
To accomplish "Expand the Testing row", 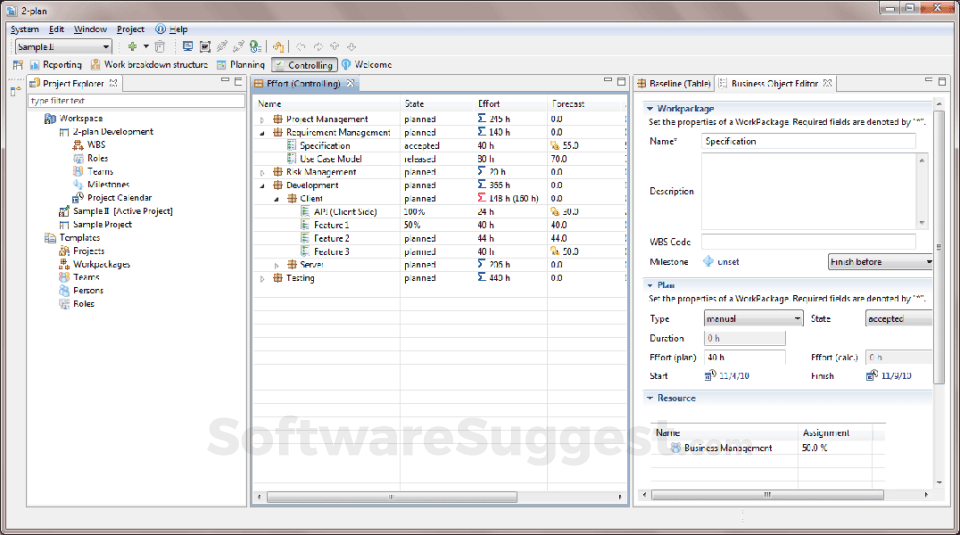I will pos(262,279).
